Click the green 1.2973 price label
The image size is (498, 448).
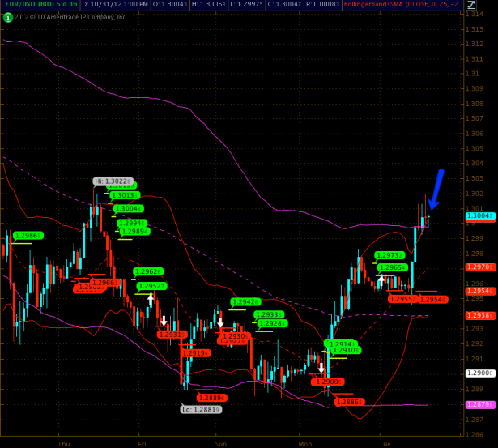[x=390, y=255]
